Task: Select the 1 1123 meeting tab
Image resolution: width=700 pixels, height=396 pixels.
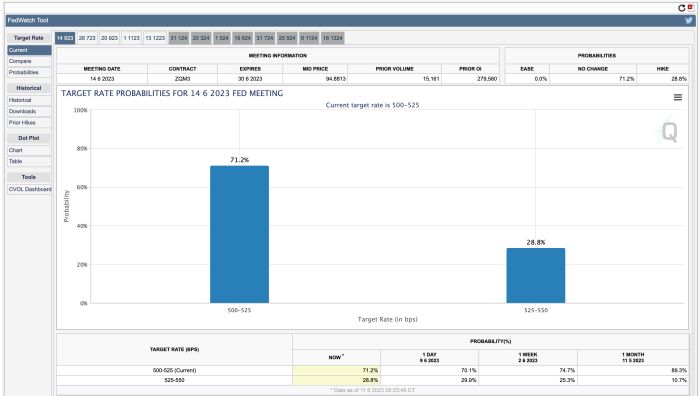Action: pyautogui.click(x=132, y=38)
